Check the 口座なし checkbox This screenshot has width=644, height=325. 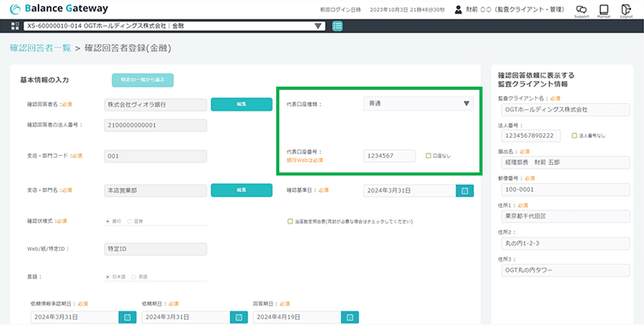point(428,155)
